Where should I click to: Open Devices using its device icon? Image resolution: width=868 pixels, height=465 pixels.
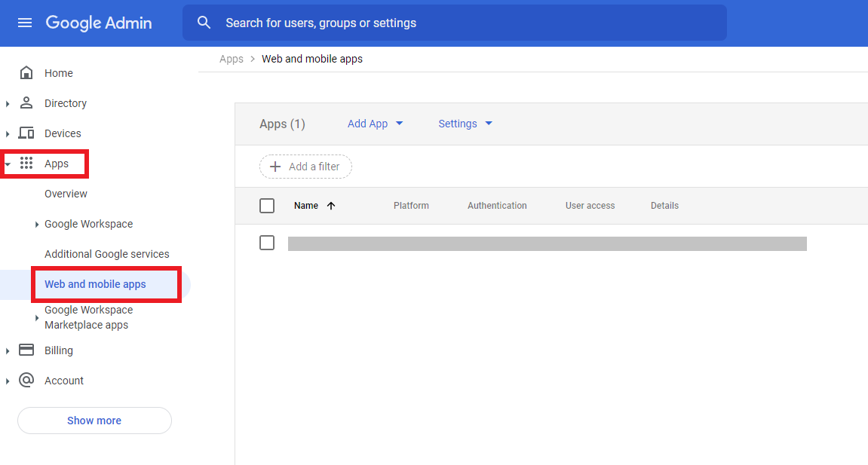pyautogui.click(x=26, y=133)
